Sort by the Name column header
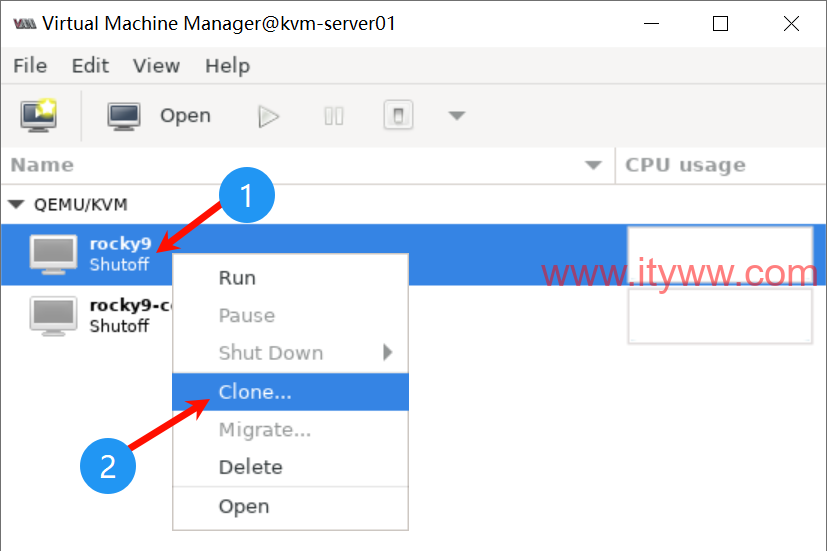Screen dimensions: 827x551 42,165
